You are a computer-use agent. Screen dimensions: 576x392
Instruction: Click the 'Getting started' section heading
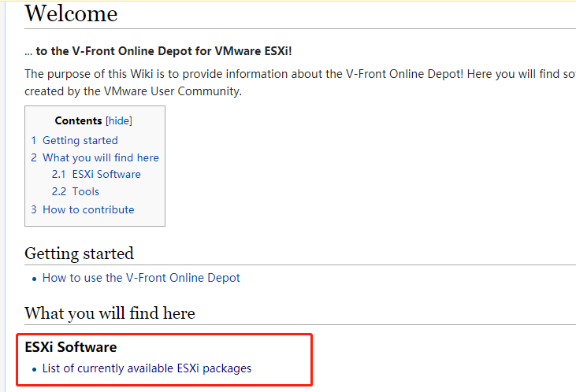tap(79, 253)
